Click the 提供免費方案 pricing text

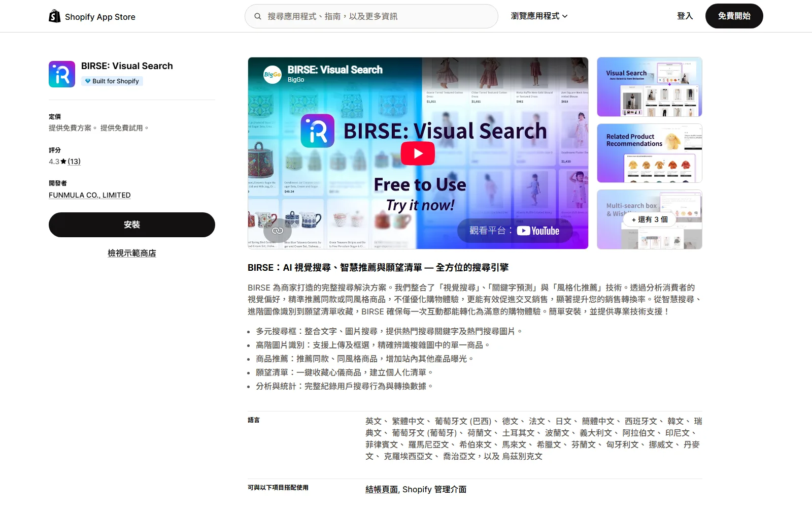73,128
